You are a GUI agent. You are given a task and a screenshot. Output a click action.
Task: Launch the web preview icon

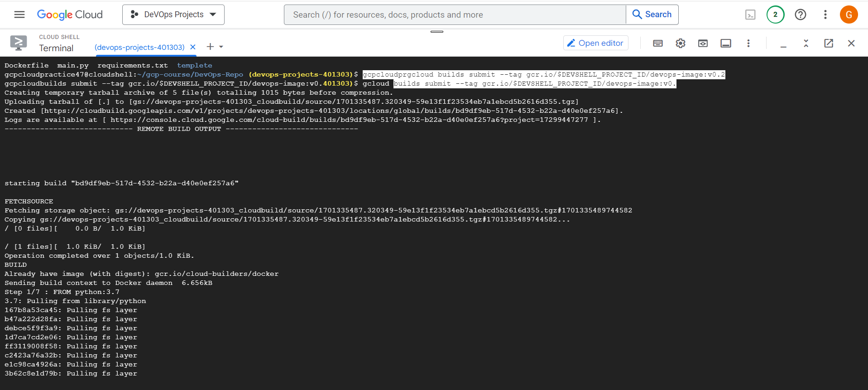[703, 43]
